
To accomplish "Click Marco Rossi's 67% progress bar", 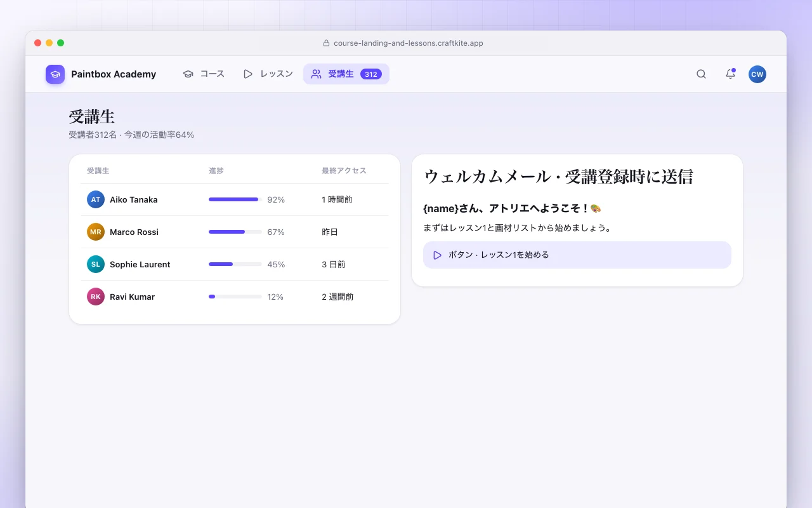I will coord(235,232).
